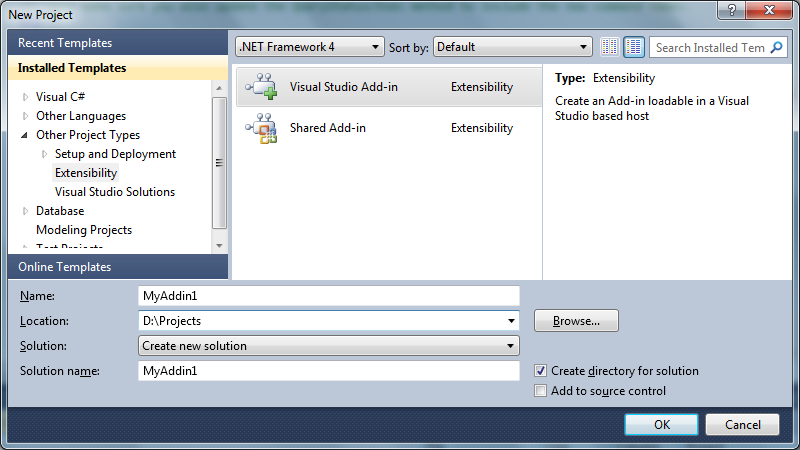The width and height of the screenshot is (800, 450).
Task: Select Other Languages tree item
Action: 81,116
